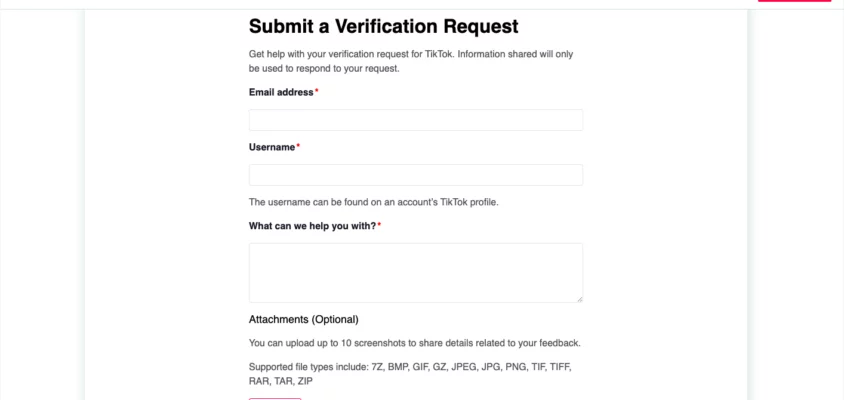Screen dimensions: 844x400
Task: Click the red button at the top right
Action: point(794,1)
